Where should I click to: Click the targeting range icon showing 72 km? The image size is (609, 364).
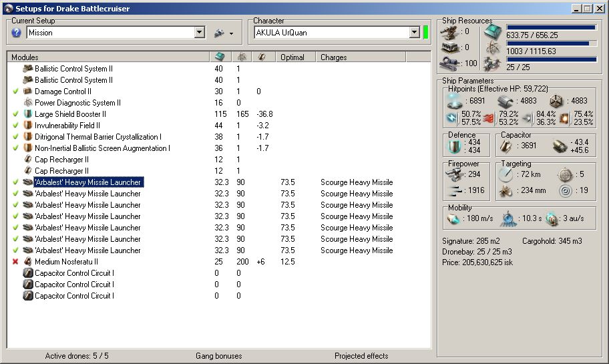click(505, 175)
